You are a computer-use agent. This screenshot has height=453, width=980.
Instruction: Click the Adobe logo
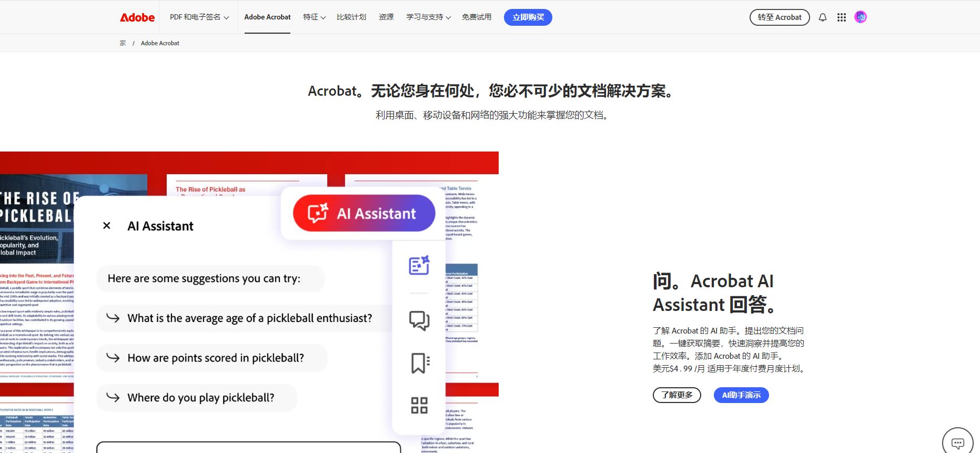137,17
